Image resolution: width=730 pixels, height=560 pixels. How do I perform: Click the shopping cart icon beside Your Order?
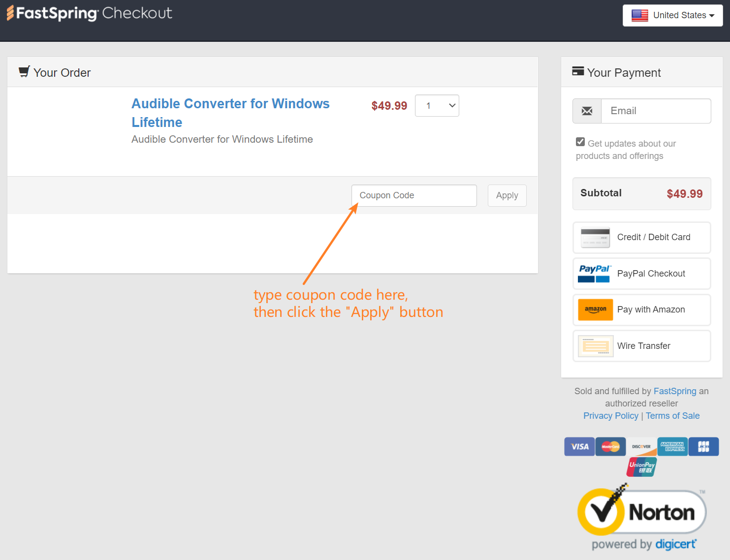click(24, 72)
